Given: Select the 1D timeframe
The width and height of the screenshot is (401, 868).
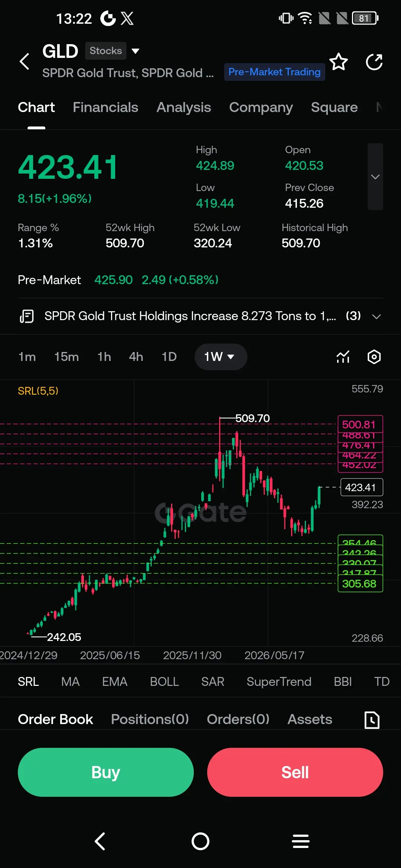Looking at the screenshot, I should click(x=169, y=357).
